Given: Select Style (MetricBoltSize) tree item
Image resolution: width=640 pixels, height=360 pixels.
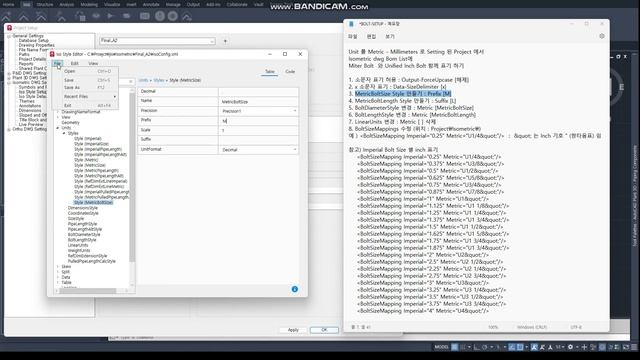Looking at the screenshot, I should click(x=93, y=202).
